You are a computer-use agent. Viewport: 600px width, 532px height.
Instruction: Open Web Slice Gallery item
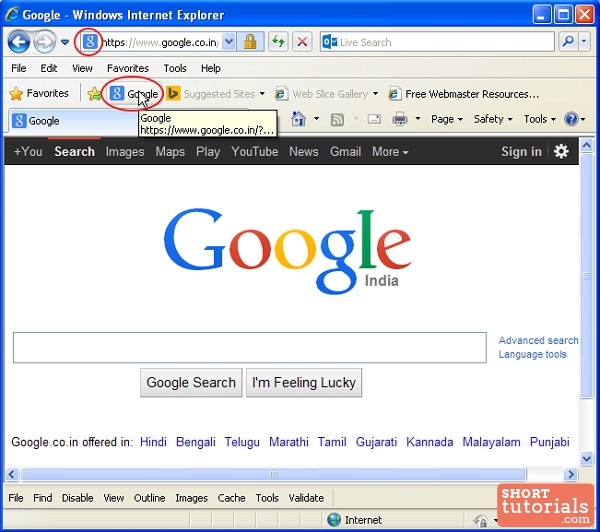point(322,94)
